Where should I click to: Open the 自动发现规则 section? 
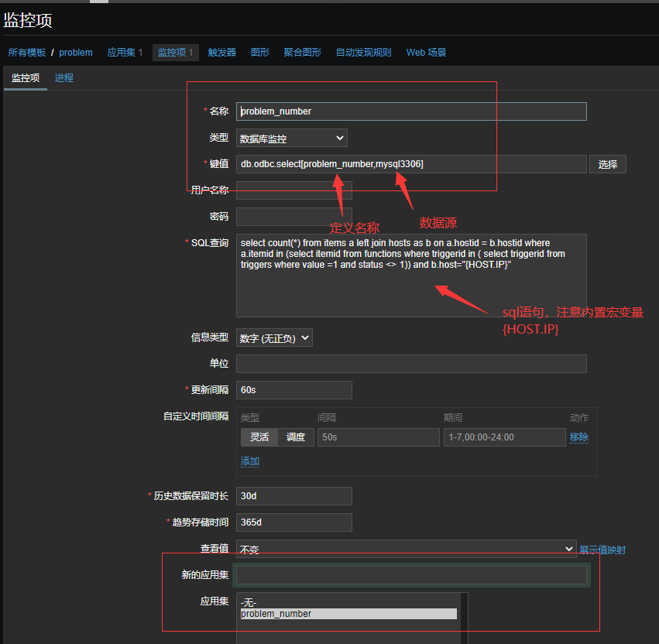363,53
